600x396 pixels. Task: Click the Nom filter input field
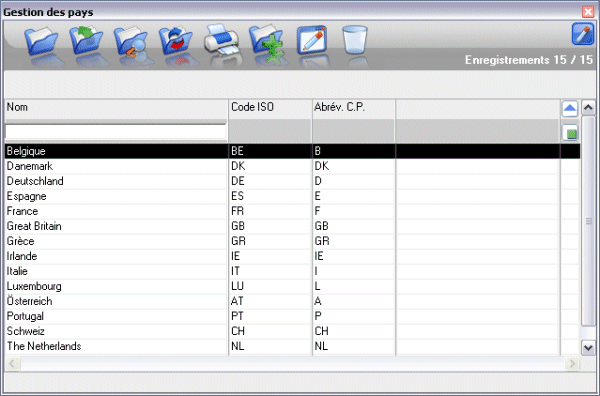click(116, 132)
